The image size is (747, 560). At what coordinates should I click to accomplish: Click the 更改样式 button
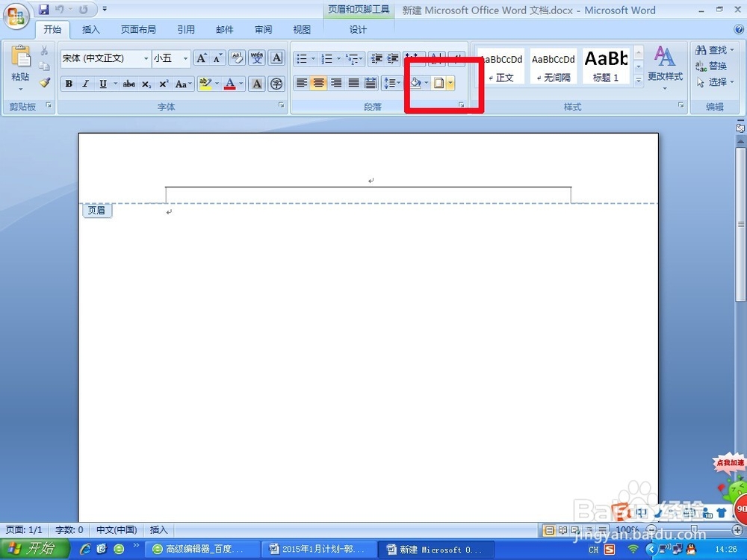tap(665, 66)
